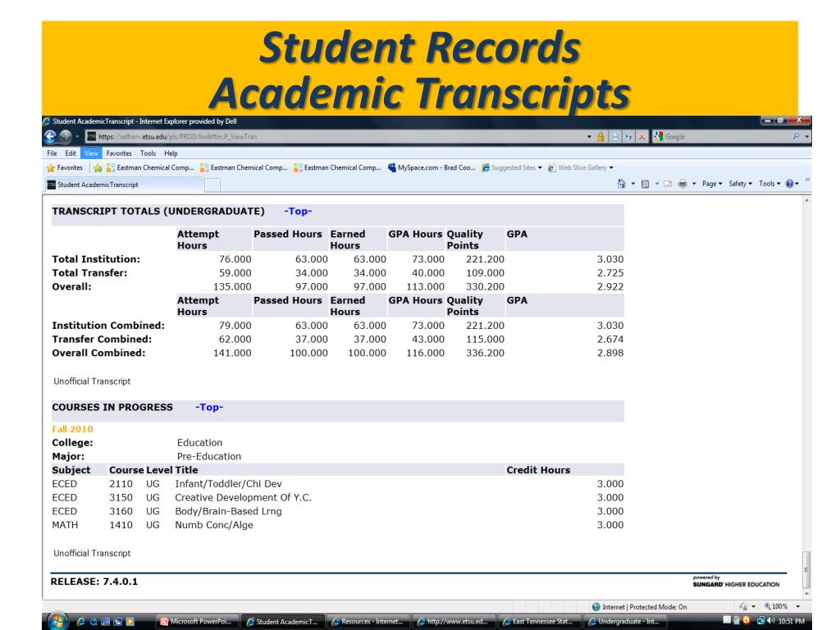Click the vertical scrollbar thumb
Screen dimensions: 840x630
pyautogui.click(x=806, y=569)
